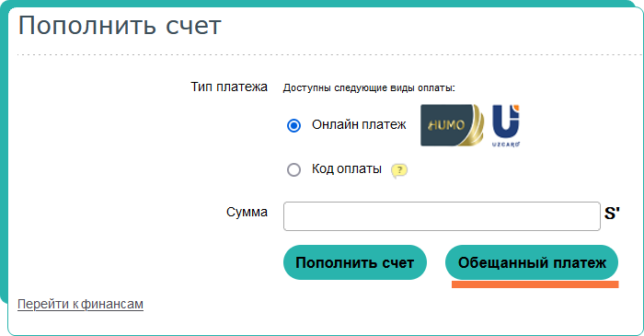Click the S' currency symbol beside the amount field
Screen dimensions: 644x336
[x=612, y=214]
